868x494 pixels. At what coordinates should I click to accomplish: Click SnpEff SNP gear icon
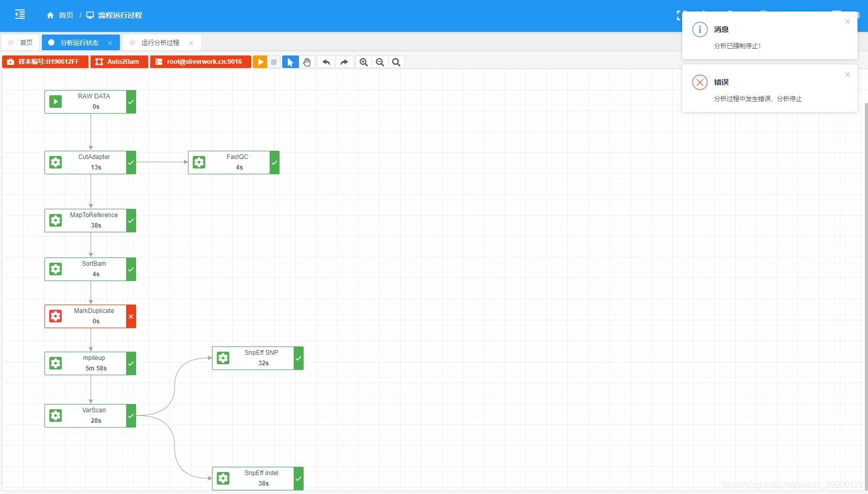pos(223,358)
